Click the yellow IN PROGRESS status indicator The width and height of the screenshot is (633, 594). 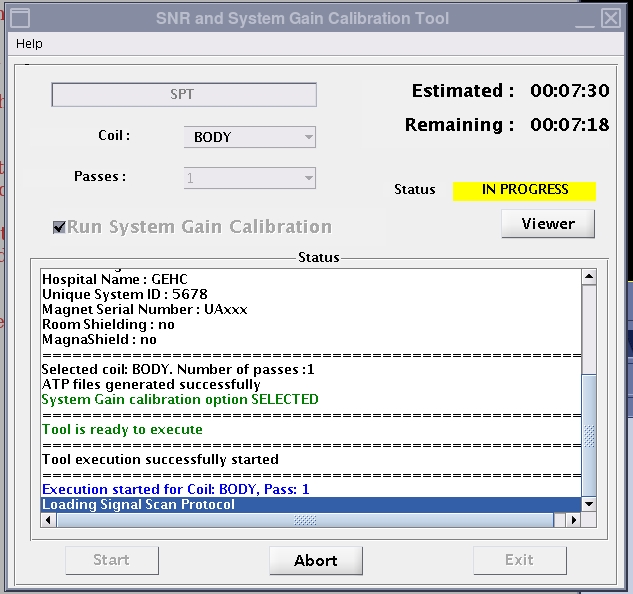[524, 190]
